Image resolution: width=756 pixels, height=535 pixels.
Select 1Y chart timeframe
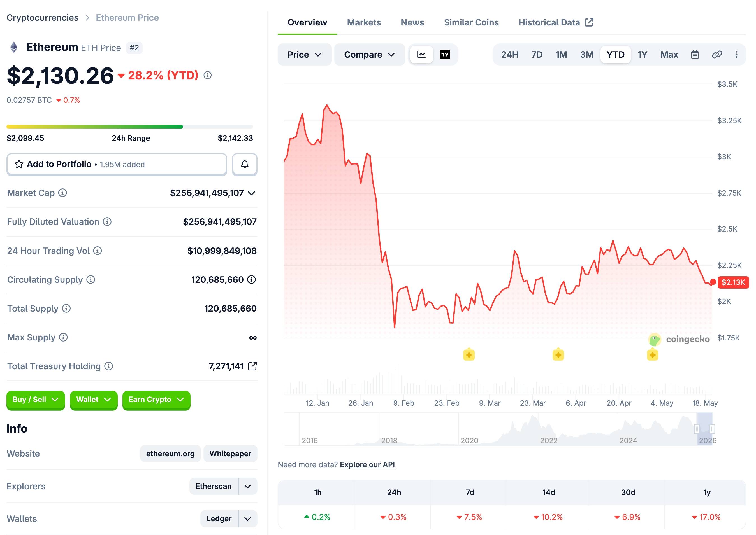pos(642,54)
